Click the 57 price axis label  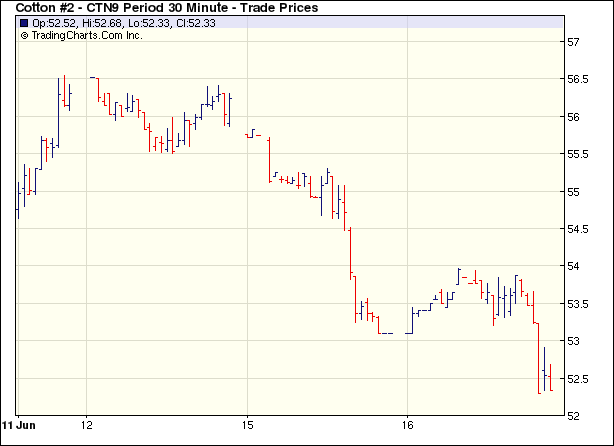click(x=574, y=42)
